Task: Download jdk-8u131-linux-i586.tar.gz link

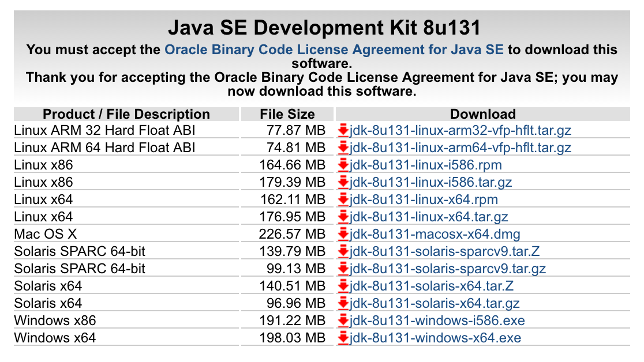Action: click(431, 182)
